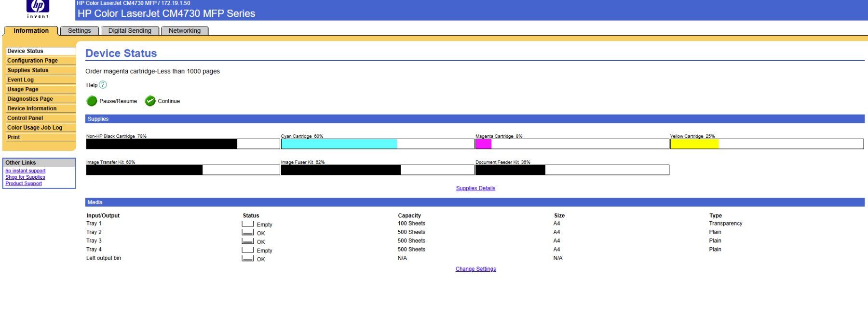Click the Order magenta cartridge status message

point(152,71)
